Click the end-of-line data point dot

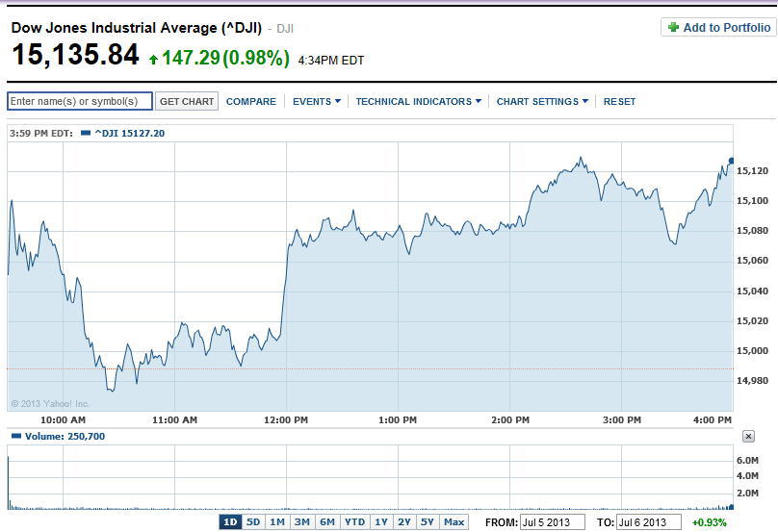731,161
